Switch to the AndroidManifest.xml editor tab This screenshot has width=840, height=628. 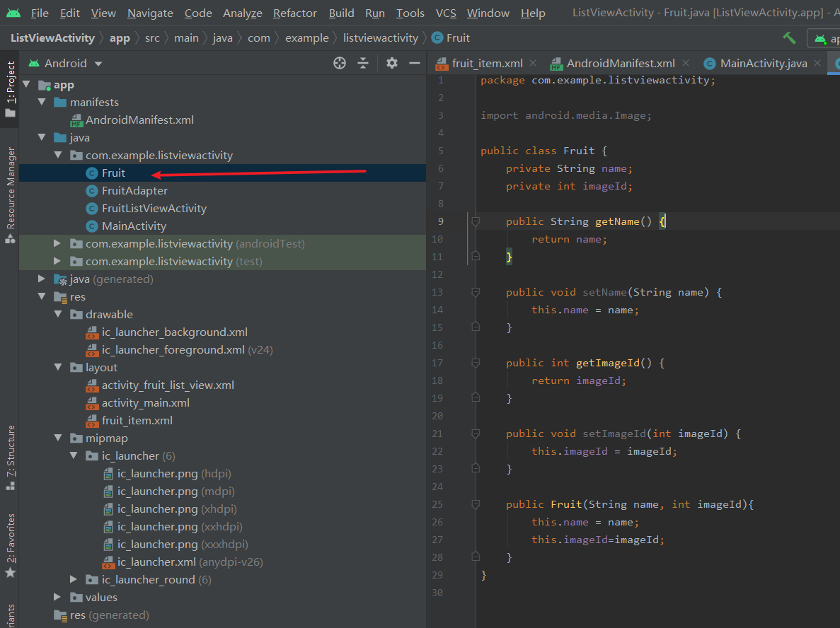[x=621, y=63]
